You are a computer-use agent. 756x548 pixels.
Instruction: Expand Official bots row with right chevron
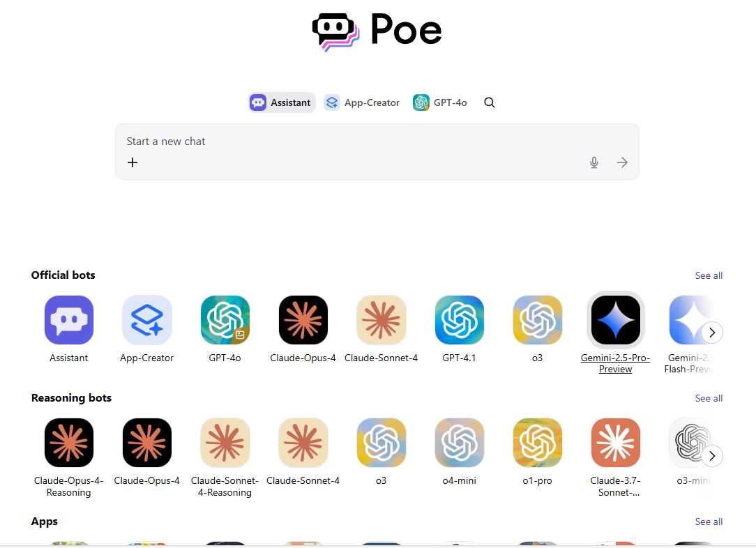[x=712, y=333]
